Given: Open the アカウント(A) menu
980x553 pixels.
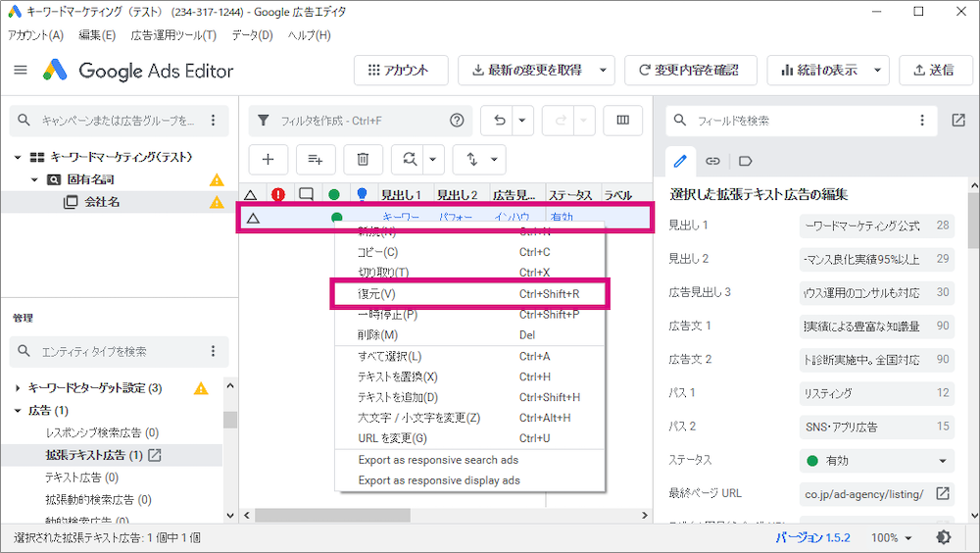Looking at the screenshot, I should coord(35,35).
